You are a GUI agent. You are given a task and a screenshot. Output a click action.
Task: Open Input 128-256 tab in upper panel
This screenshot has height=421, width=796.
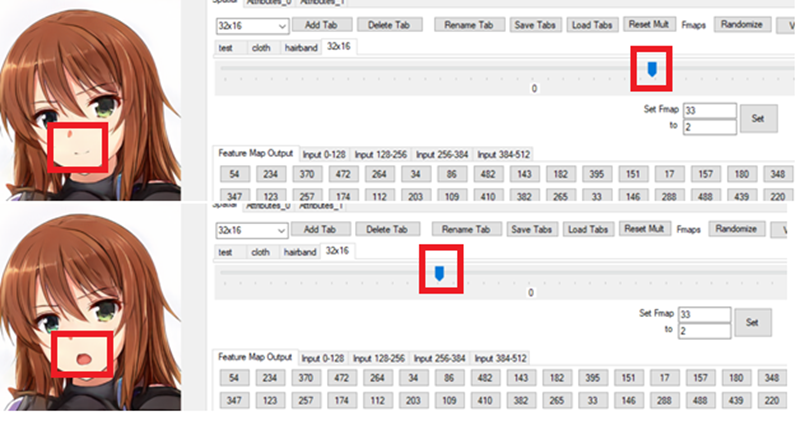[381, 155]
